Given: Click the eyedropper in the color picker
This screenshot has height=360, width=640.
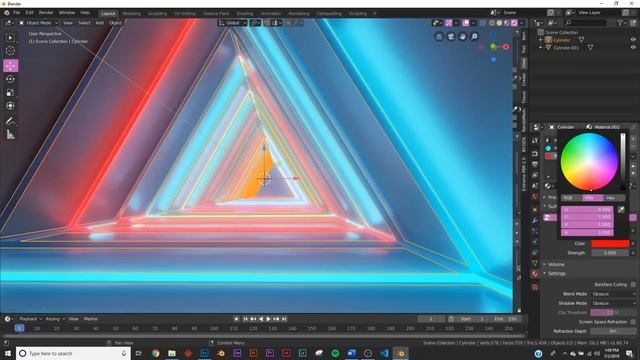Looking at the screenshot, I should [x=621, y=209].
